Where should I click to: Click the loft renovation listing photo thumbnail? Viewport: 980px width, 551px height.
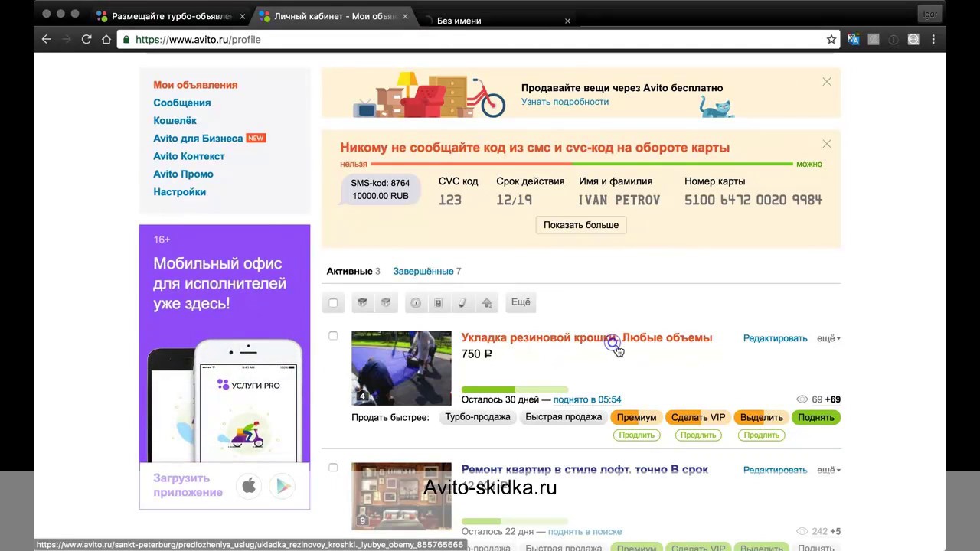click(x=401, y=496)
